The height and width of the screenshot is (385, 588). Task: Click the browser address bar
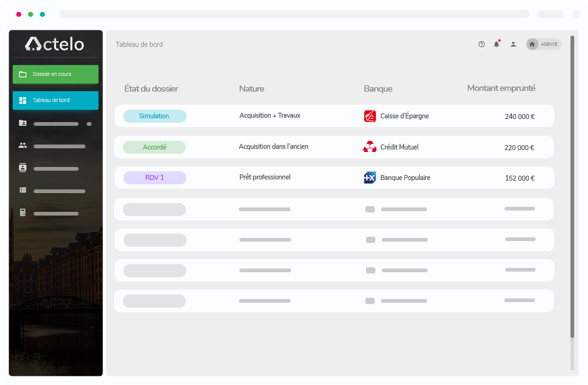coord(295,14)
